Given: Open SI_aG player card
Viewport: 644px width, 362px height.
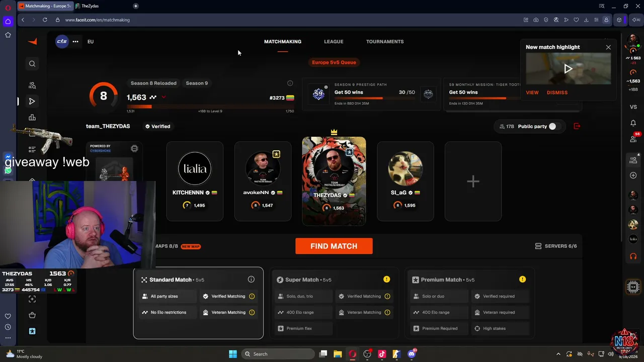Looking at the screenshot, I should point(406,182).
